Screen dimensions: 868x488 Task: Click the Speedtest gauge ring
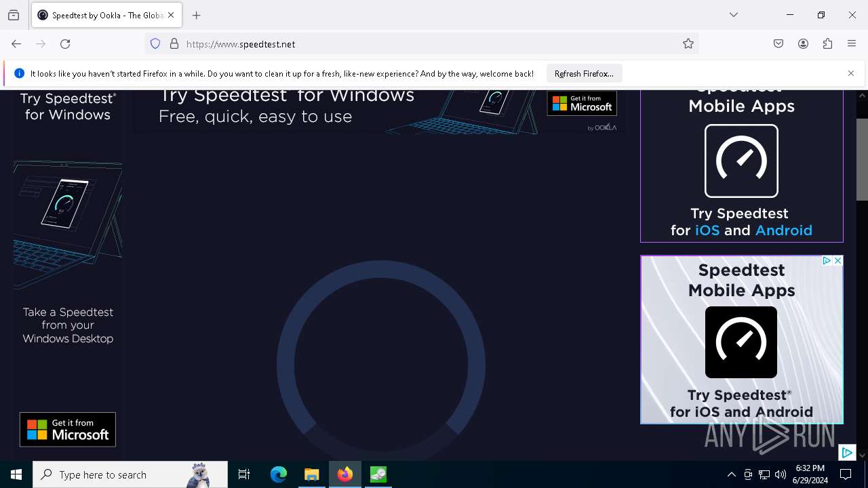(x=381, y=359)
